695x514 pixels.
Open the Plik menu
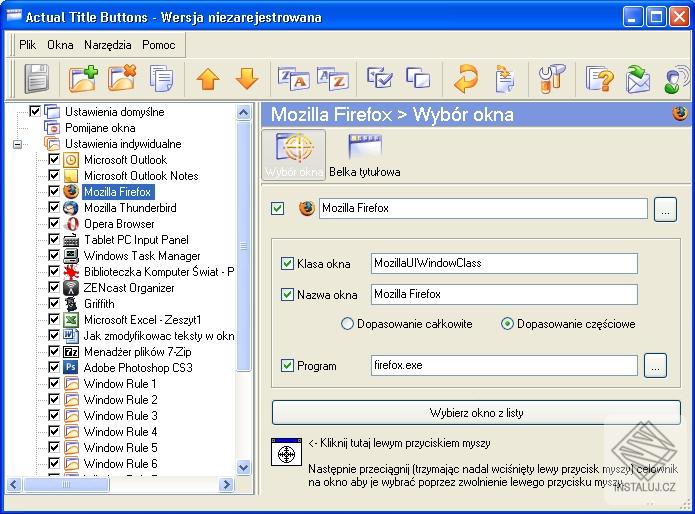27,45
